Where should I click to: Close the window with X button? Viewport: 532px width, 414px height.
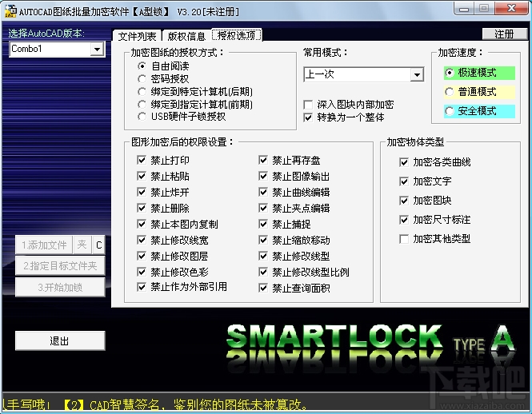click(512, 8)
